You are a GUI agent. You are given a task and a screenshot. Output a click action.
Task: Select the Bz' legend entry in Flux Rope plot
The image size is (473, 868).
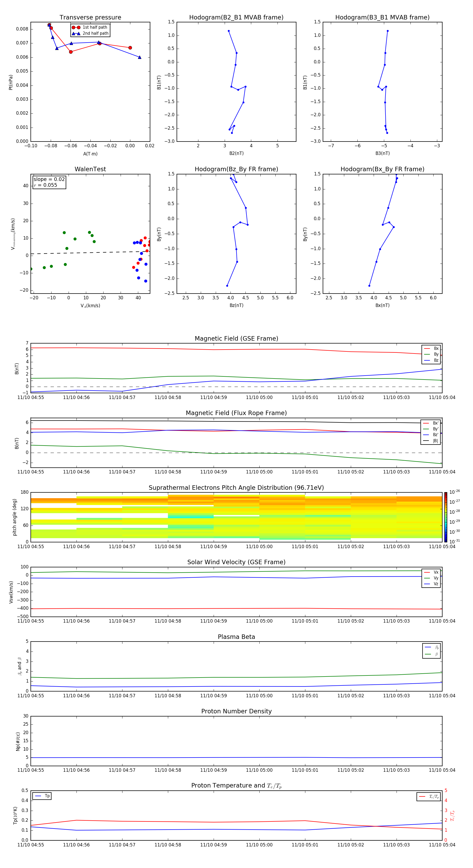click(431, 435)
